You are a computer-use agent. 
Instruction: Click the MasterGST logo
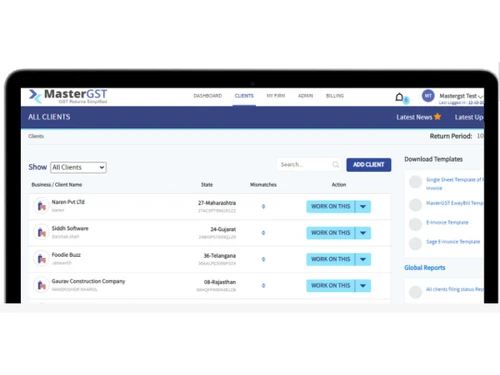pos(68,96)
